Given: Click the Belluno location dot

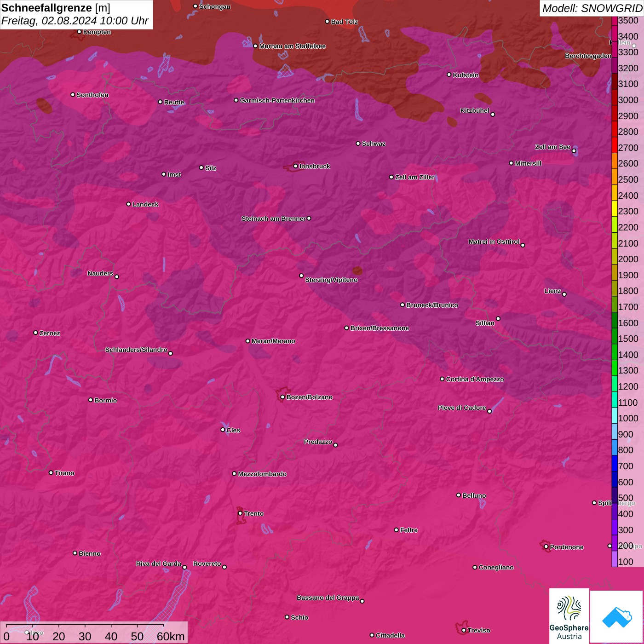Looking at the screenshot, I should pos(458,495).
